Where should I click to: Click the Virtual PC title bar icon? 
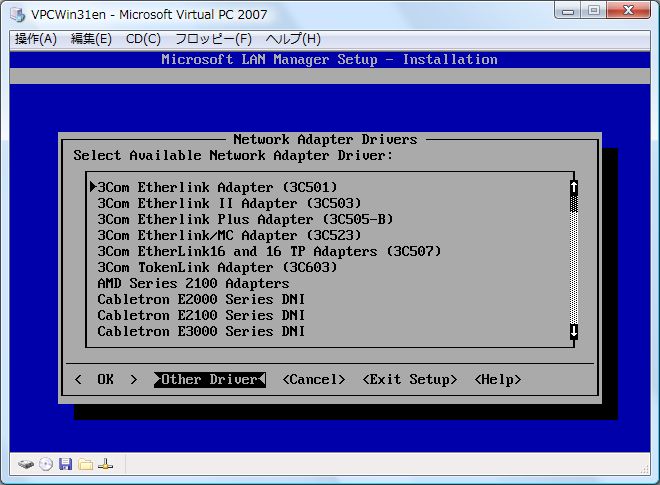[18, 14]
